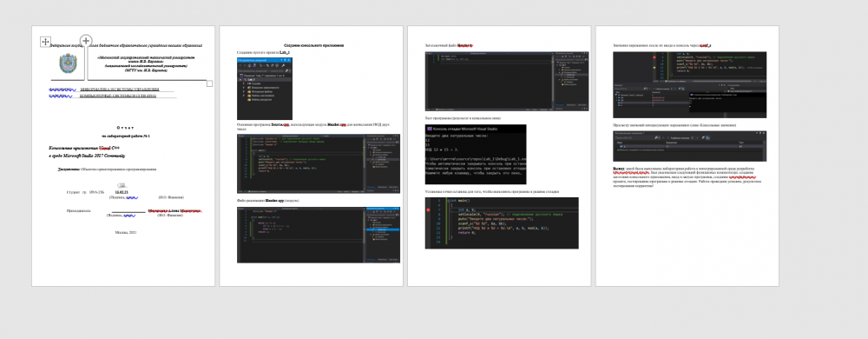Click the circular plus insert-column control
The width and height of the screenshot is (868, 339).
coord(86,41)
